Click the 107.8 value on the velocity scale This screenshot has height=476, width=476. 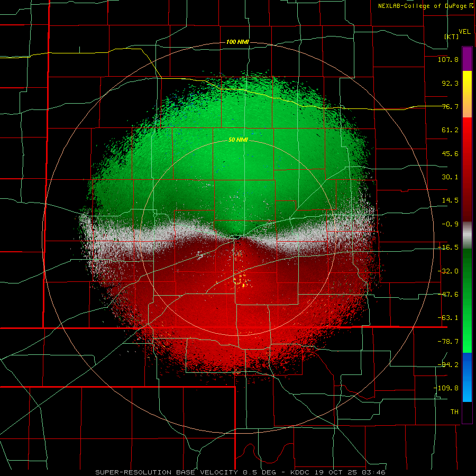448,59
